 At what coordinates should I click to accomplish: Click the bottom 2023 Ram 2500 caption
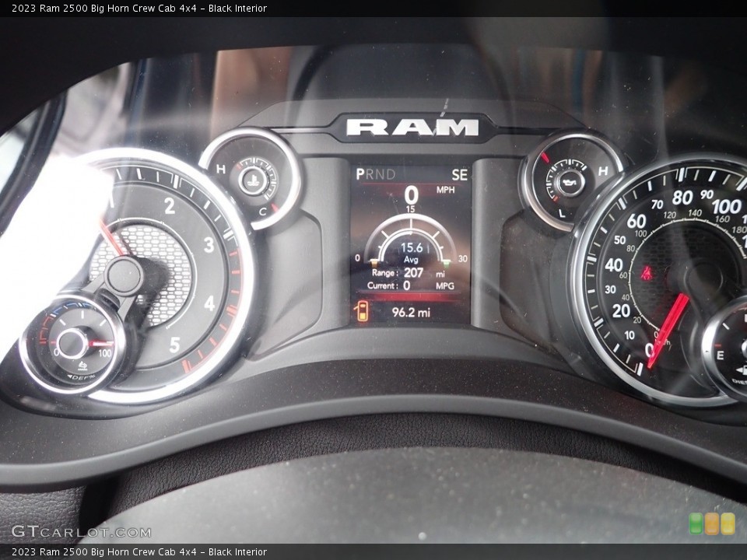(x=139, y=552)
